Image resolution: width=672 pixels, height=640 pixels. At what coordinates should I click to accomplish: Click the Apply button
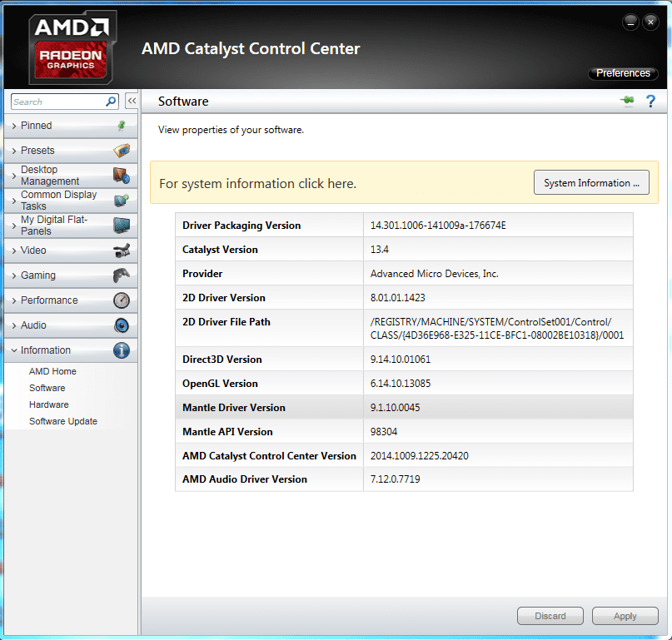coord(625,616)
